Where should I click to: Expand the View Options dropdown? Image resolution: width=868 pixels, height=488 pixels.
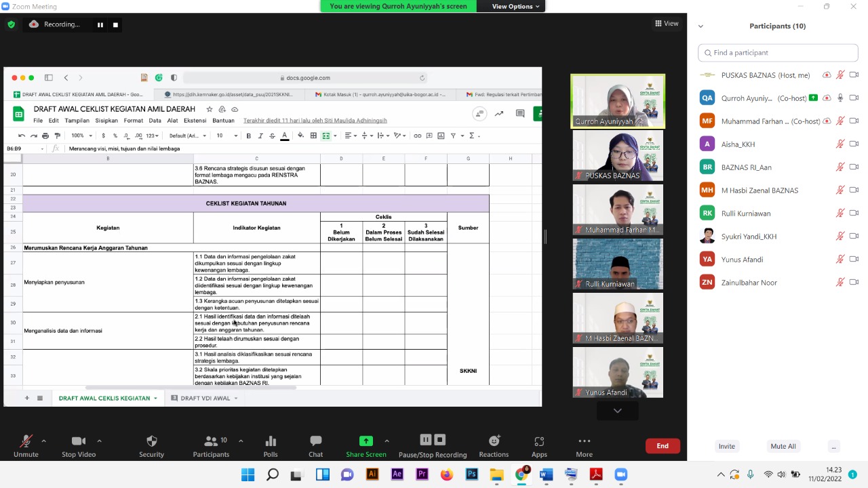click(x=515, y=6)
